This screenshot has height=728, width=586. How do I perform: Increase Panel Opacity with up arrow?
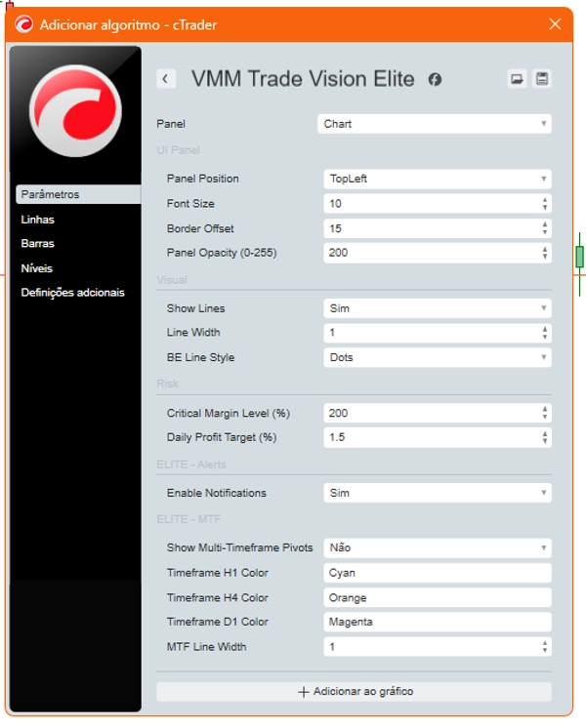point(545,249)
